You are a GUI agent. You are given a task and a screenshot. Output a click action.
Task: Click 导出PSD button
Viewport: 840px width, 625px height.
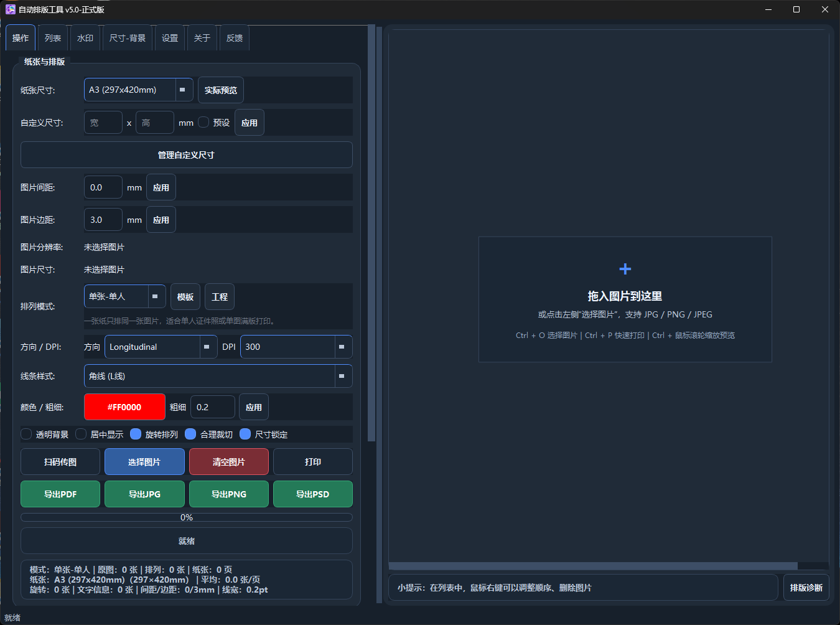[313, 494]
